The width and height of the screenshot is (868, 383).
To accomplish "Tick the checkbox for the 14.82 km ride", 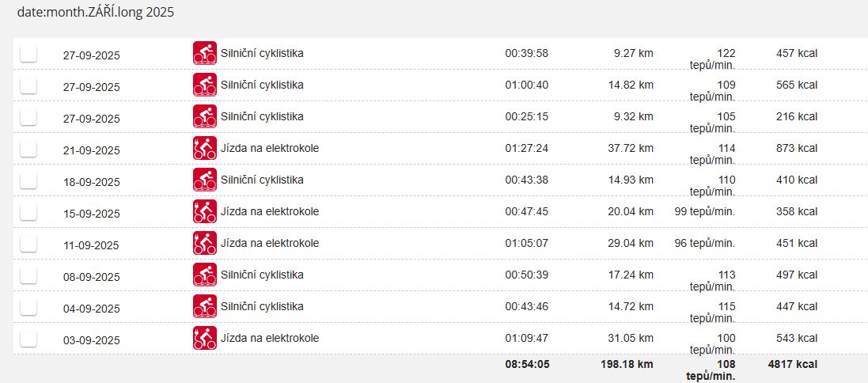I will click(x=28, y=85).
